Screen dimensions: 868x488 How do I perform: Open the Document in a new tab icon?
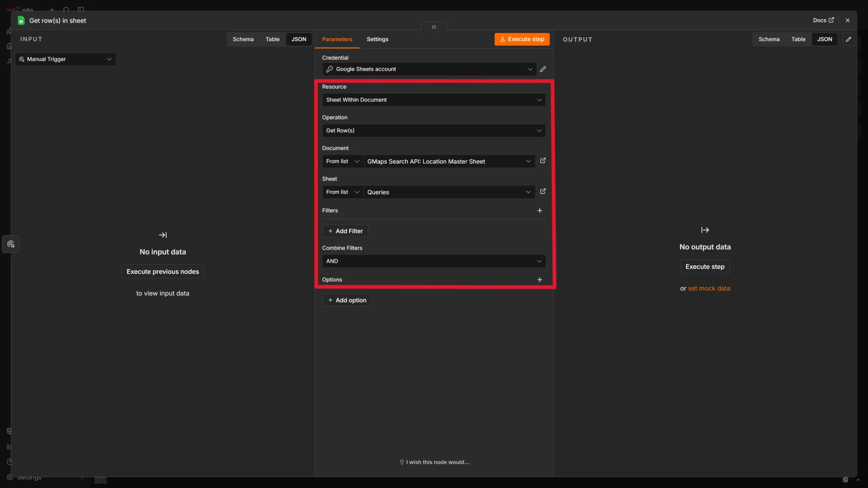point(543,161)
